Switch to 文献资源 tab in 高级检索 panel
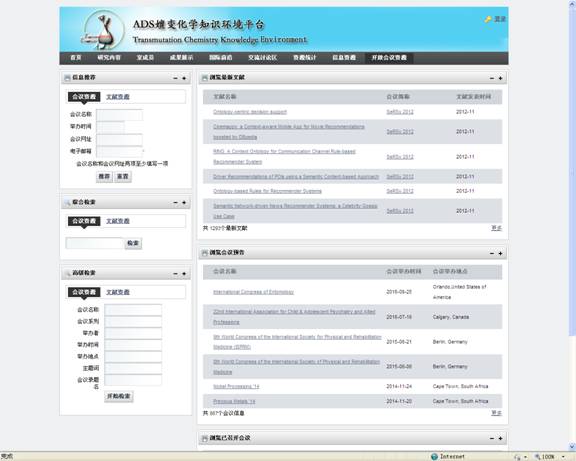This screenshot has height=461, width=576. [118, 292]
